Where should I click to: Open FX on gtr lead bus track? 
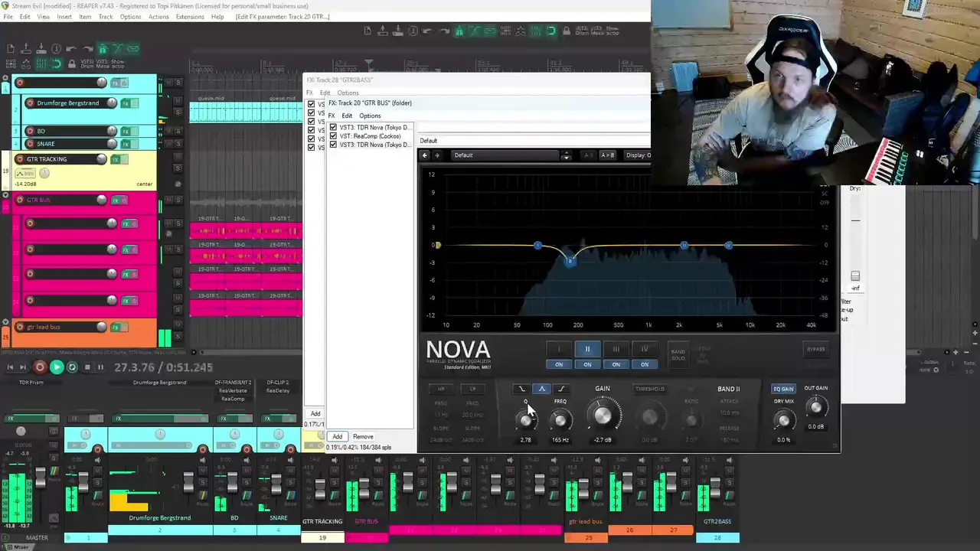pos(117,328)
